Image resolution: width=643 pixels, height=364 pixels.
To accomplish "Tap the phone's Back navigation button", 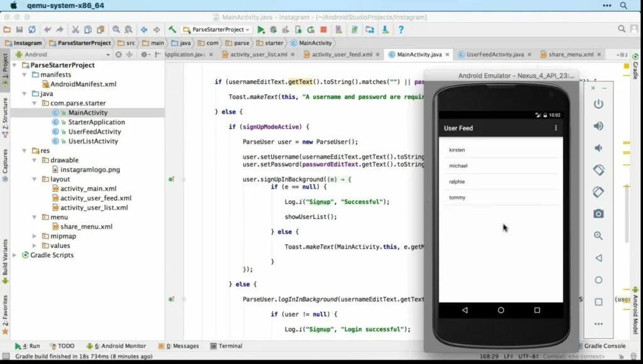I will tap(465, 310).
